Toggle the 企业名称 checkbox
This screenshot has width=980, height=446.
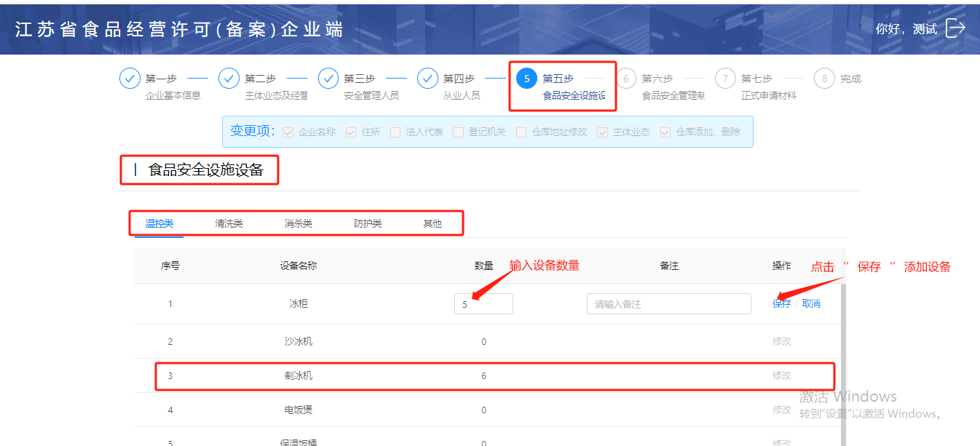288,132
